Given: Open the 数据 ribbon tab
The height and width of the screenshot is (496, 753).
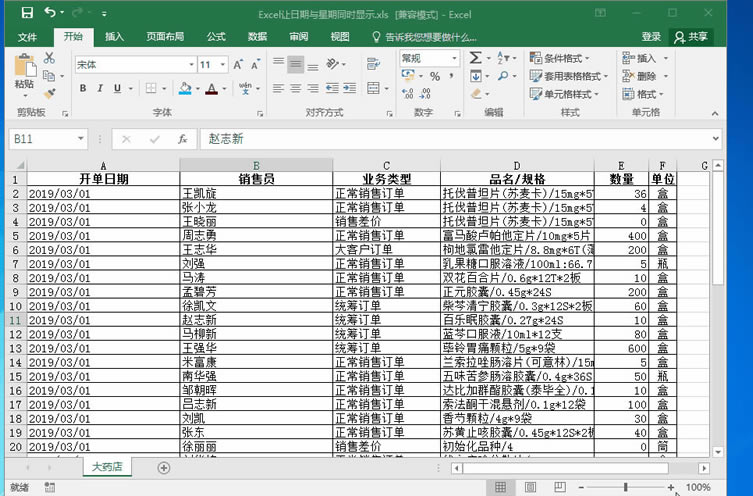Looking at the screenshot, I should click(x=257, y=37).
